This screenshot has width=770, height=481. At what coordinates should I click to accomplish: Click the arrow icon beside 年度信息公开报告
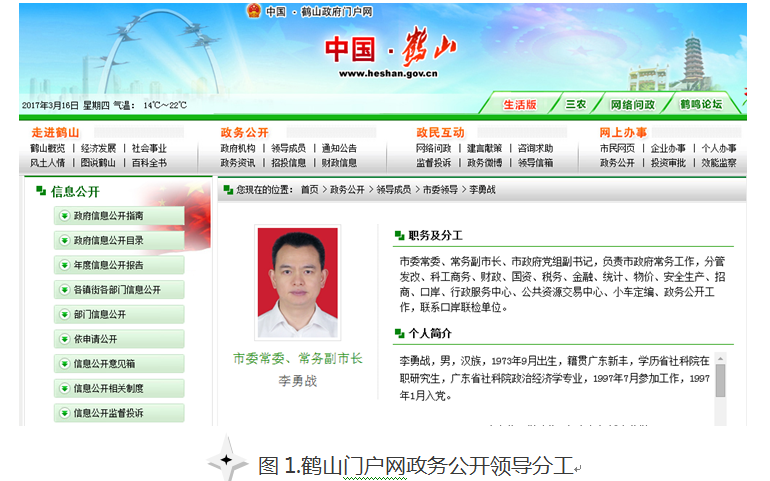tap(63, 265)
